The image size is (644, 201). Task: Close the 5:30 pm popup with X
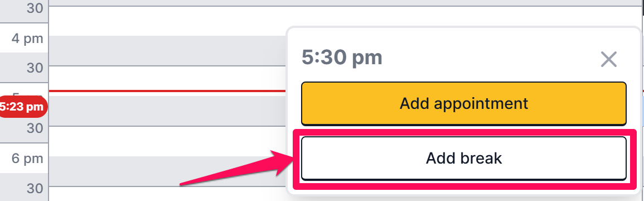tap(609, 60)
